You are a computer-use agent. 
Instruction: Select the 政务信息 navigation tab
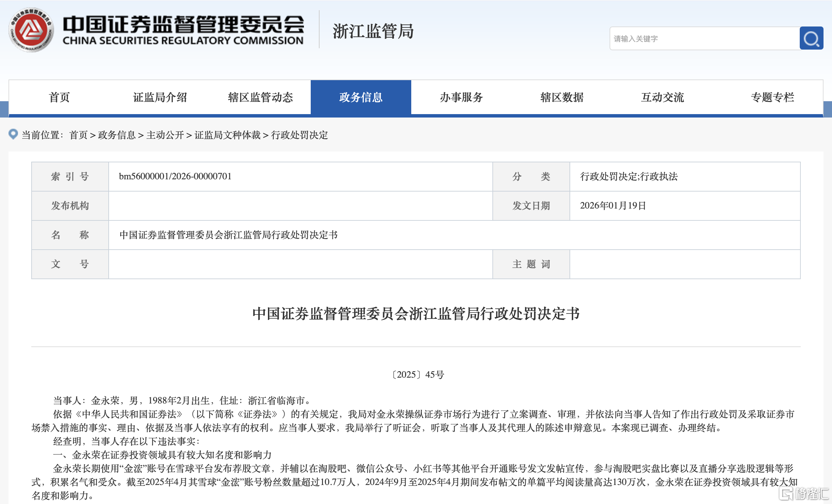pos(361,97)
